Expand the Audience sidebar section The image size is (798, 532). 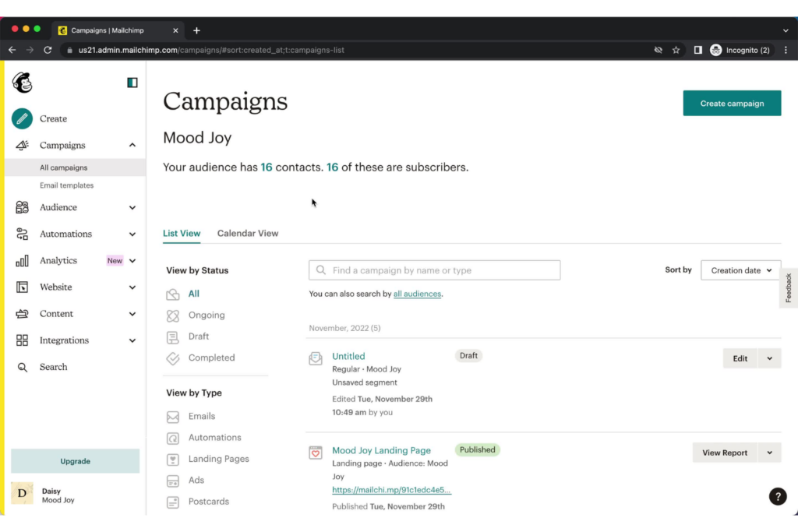[132, 207]
